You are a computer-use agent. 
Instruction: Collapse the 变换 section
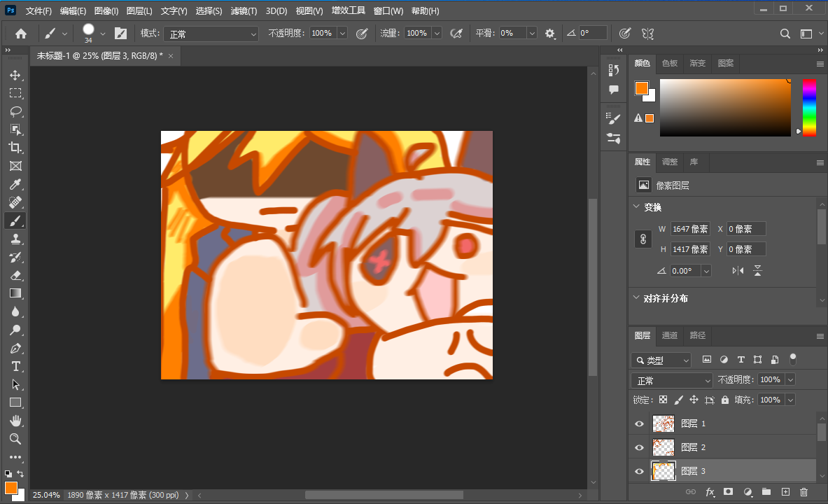tap(636, 207)
